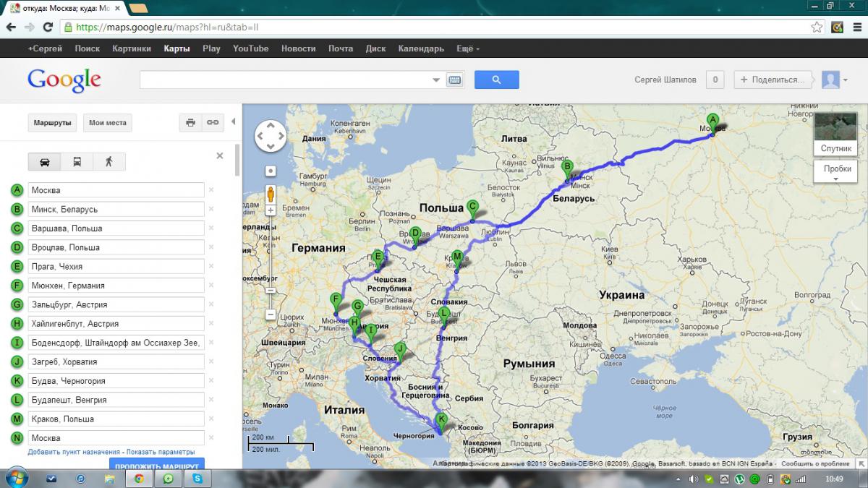Open the notifications counter 0

715,80
